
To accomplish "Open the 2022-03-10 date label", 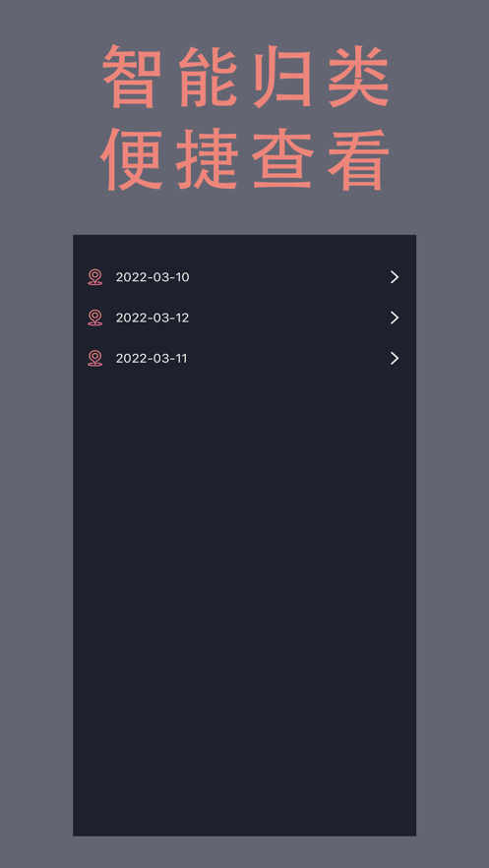I will [x=153, y=277].
